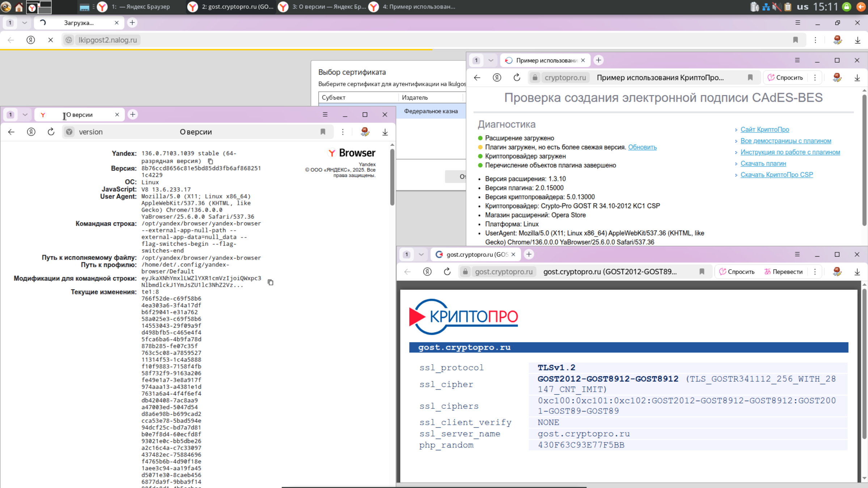Viewport: 868px width, 488px height.
Task: Click Перевести button in gost window
Action: 783,272
